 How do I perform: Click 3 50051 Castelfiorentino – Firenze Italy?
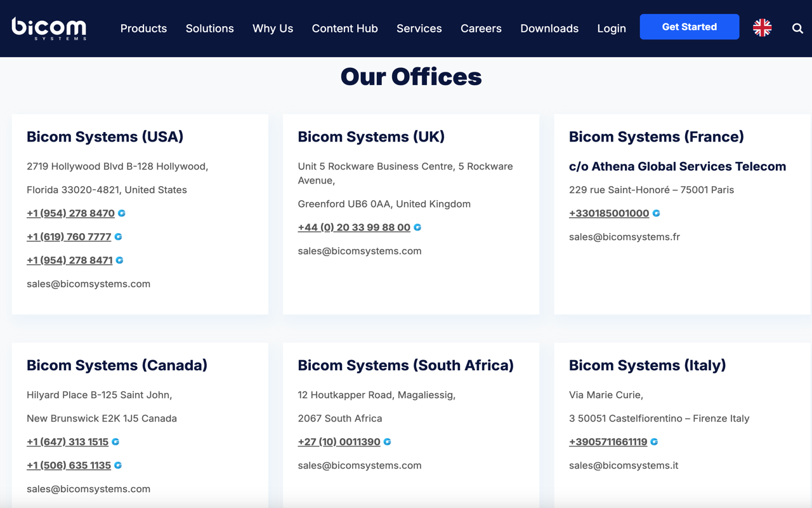pos(659,418)
